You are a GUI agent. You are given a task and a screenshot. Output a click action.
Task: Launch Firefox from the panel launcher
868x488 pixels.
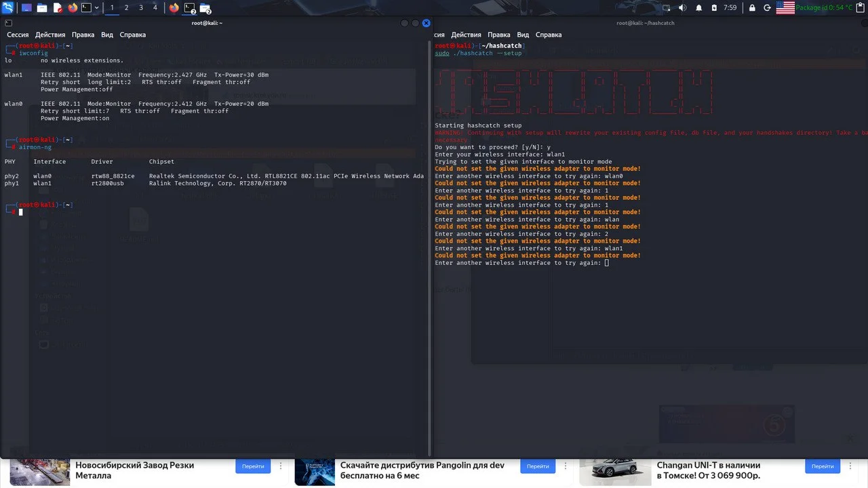coord(73,8)
